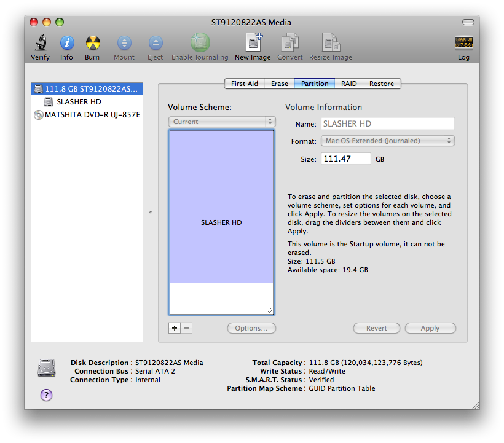The height and width of the screenshot is (443, 504).
Task: Click the Size field showing 111.47
Action: click(346, 159)
